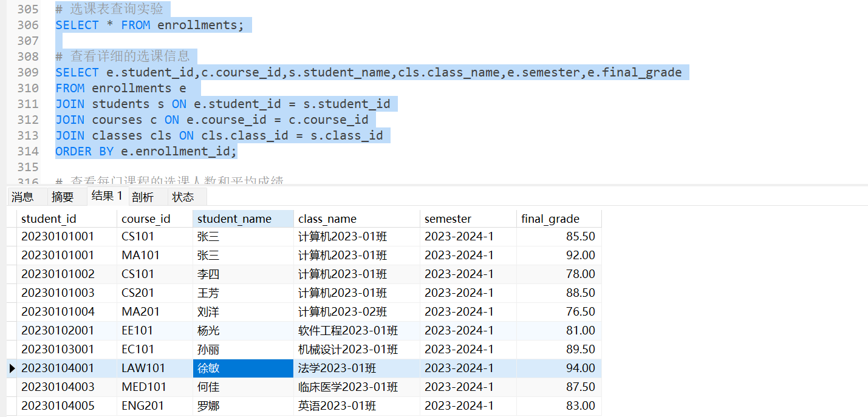
Task: Click line number 314 in editor gutter
Action: (28, 151)
